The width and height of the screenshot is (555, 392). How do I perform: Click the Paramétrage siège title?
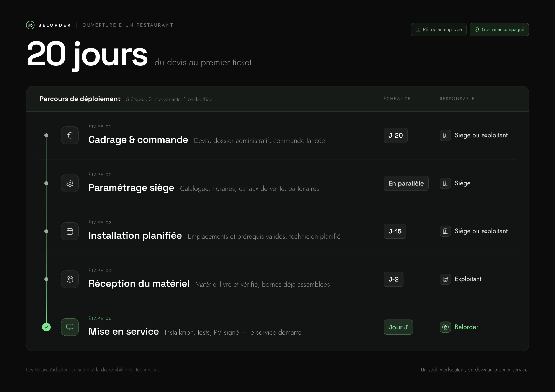[x=131, y=188]
